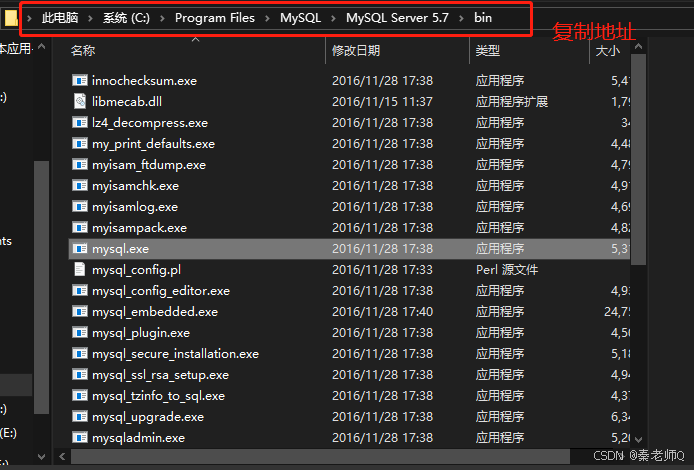Click the 应用程序扩展 type cell
Screen dimensions: 694x470
point(512,101)
